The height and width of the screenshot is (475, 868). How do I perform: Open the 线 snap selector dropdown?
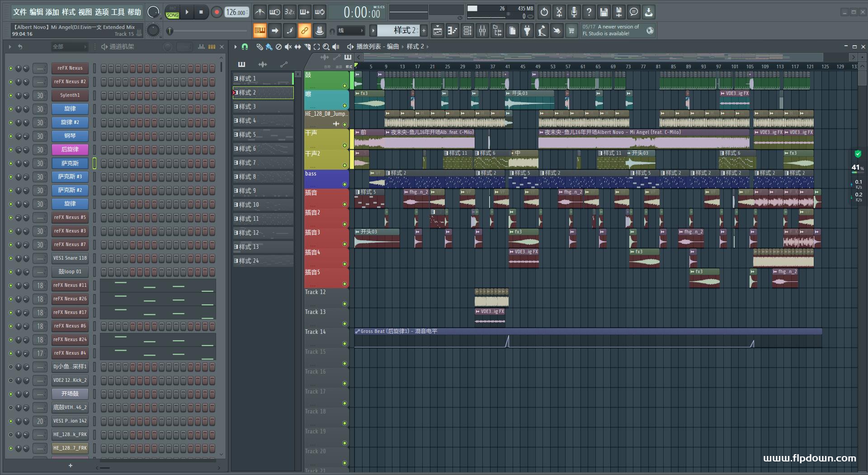point(351,31)
